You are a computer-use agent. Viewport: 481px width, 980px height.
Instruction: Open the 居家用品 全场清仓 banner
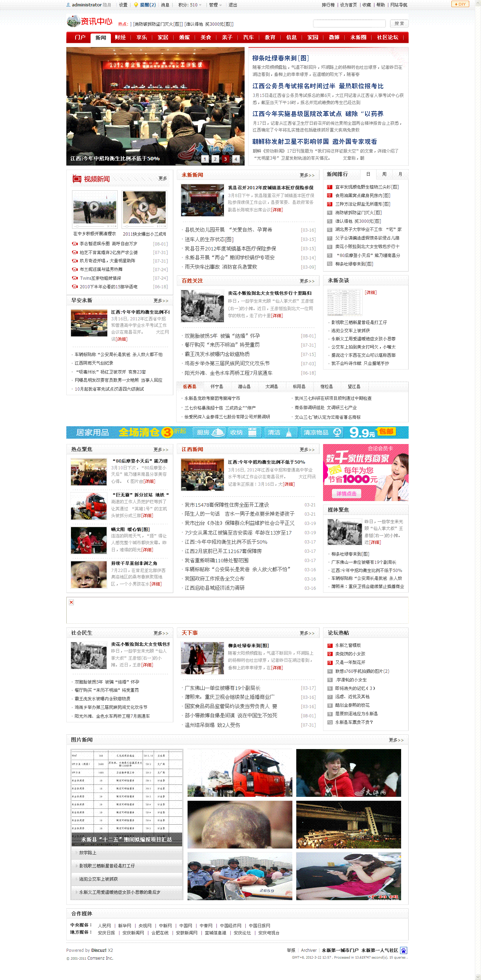(x=237, y=432)
